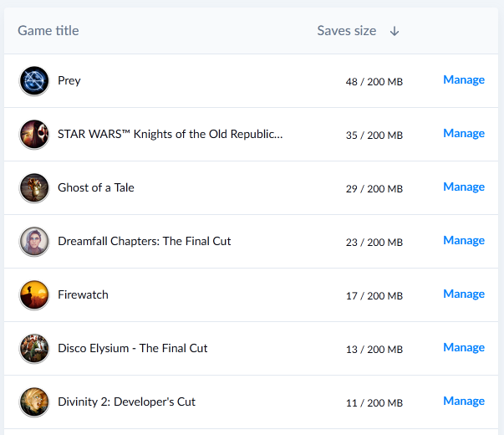
Task: Sort by Saves size column header
Action: click(x=347, y=31)
